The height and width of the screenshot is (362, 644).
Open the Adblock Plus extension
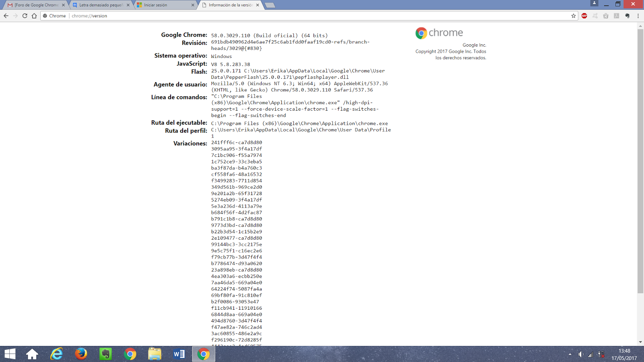[x=584, y=16]
